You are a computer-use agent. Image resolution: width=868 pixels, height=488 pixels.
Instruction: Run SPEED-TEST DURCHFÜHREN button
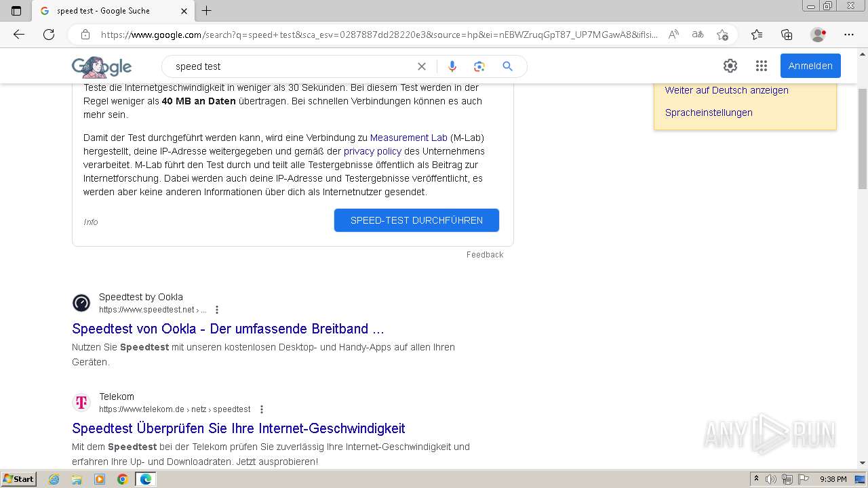(x=416, y=220)
